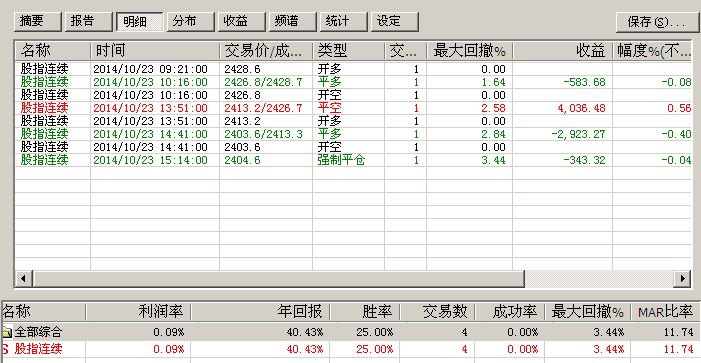
Task: Select the red 平空 type cell
Action: coord(330,108)
